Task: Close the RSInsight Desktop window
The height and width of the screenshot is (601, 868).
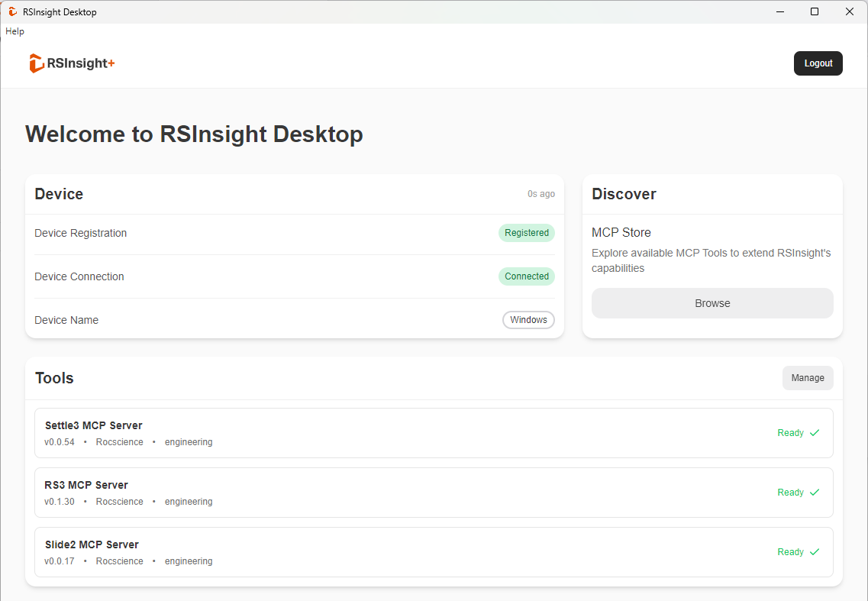Action: coord(849,11)
